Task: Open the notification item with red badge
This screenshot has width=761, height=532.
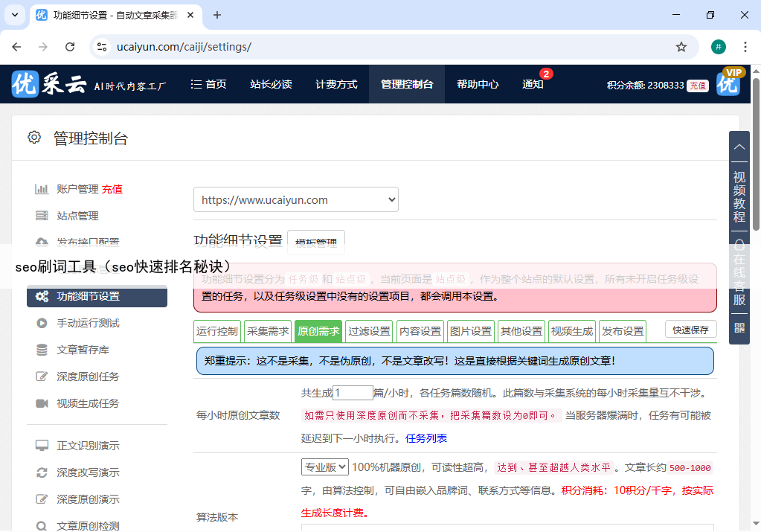Action: [x=533, y=84]
